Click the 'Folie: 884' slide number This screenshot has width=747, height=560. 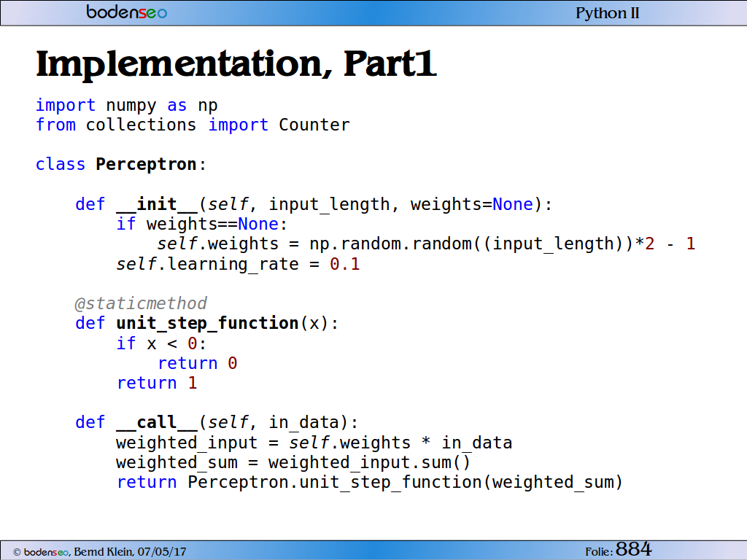click(619, 550)
